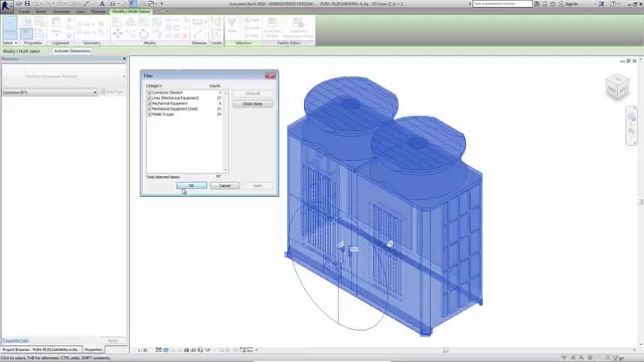Click the Delete icon in Modify panel
This screenshot has height=362, width=644.
tap(185, 35)
